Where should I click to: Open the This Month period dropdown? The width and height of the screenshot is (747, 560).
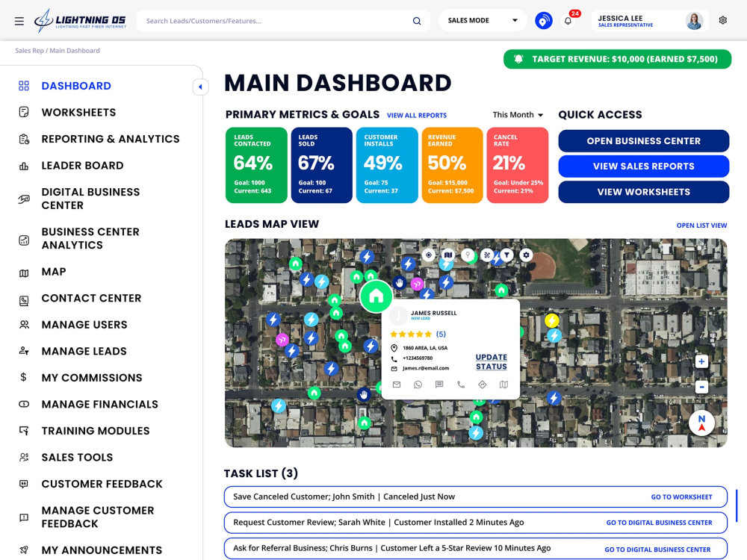(x=518, y=115)
